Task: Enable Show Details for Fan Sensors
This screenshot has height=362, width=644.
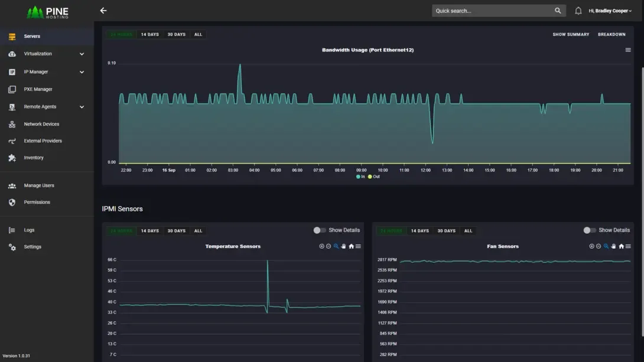Action: click(x=588, y=230)
